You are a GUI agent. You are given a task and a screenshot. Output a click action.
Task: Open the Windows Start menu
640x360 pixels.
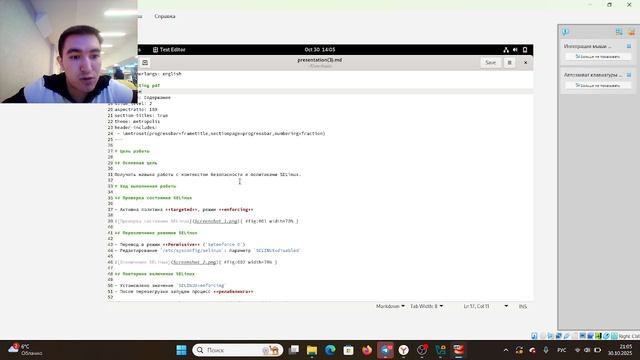pos(181,350)
